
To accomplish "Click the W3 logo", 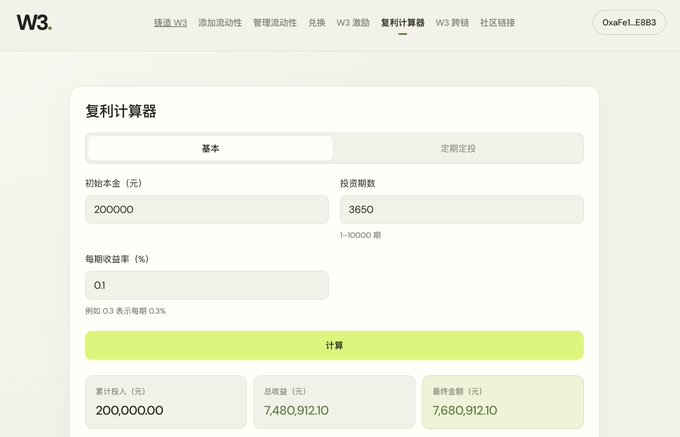I will (34, 23).
